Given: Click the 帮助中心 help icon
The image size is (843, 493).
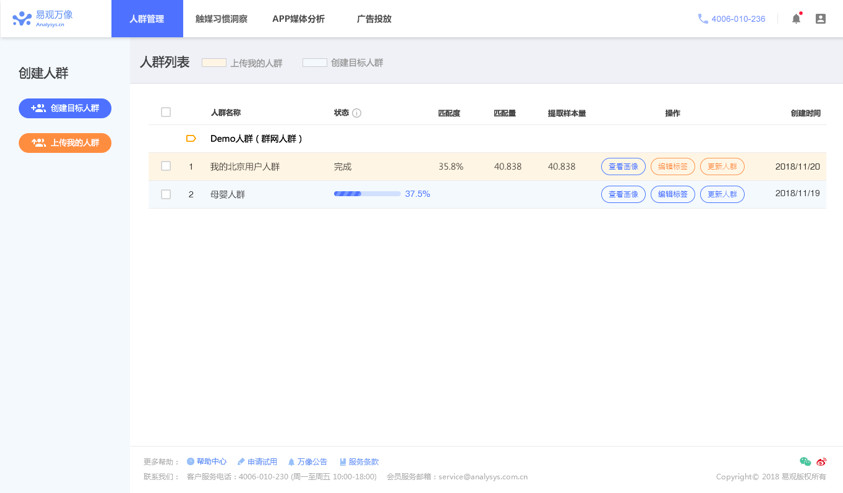Looking at the screenshot, I should click(190, 461).
